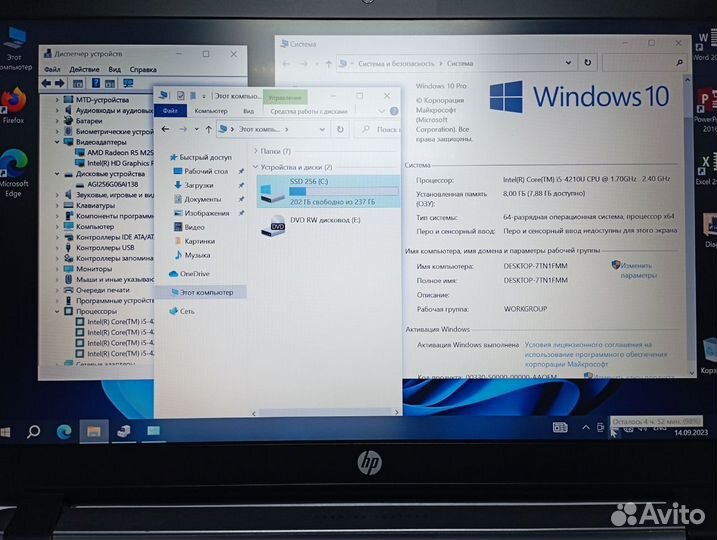The height and width of the screenshot is (540, 717).
Task: Click System window search box
Action: click(645, 63)
